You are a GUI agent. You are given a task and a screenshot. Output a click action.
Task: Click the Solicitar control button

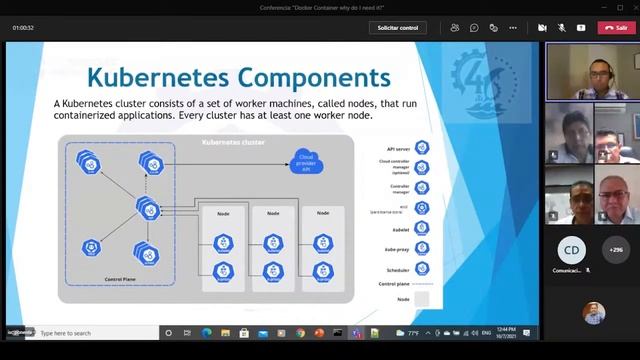point(398,28)
